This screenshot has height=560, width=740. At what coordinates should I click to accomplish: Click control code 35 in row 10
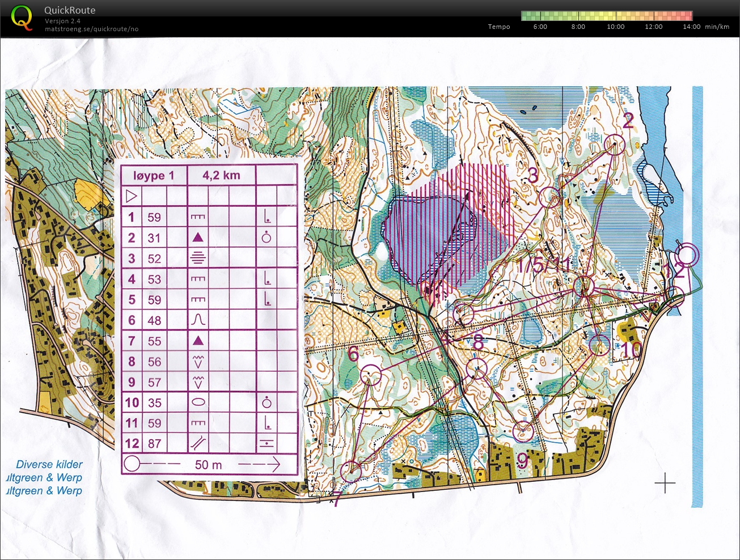point(154,403)
